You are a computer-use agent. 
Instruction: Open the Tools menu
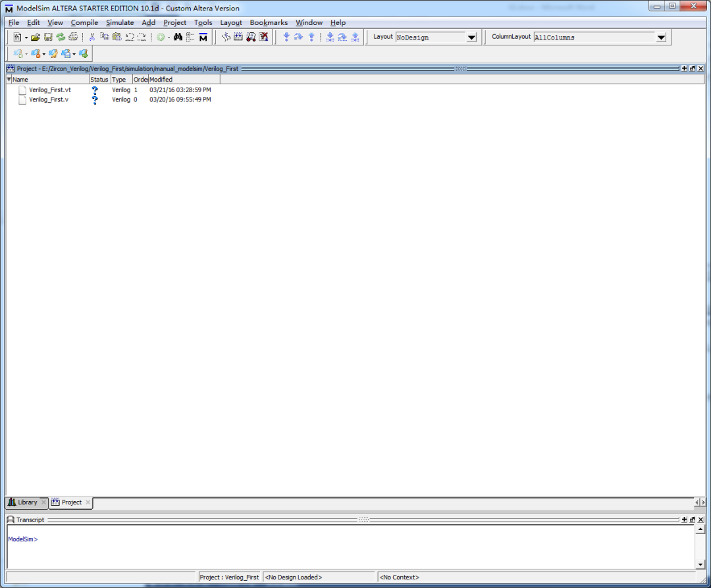203,22
